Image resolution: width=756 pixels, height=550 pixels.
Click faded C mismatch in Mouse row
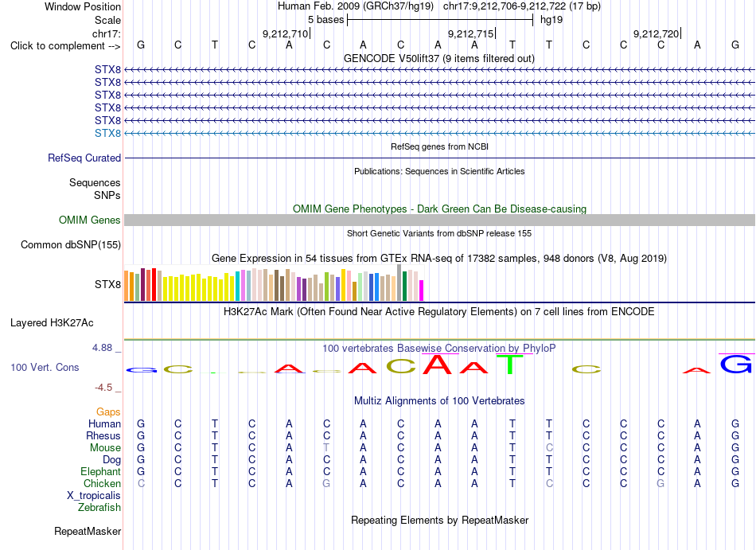click(x=549, y=448)
